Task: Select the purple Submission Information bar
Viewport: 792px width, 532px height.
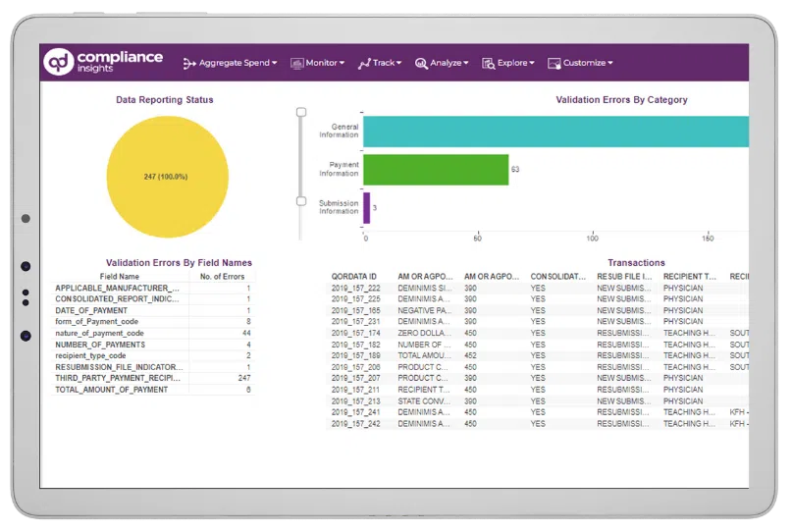Action: tap(367, 208)
